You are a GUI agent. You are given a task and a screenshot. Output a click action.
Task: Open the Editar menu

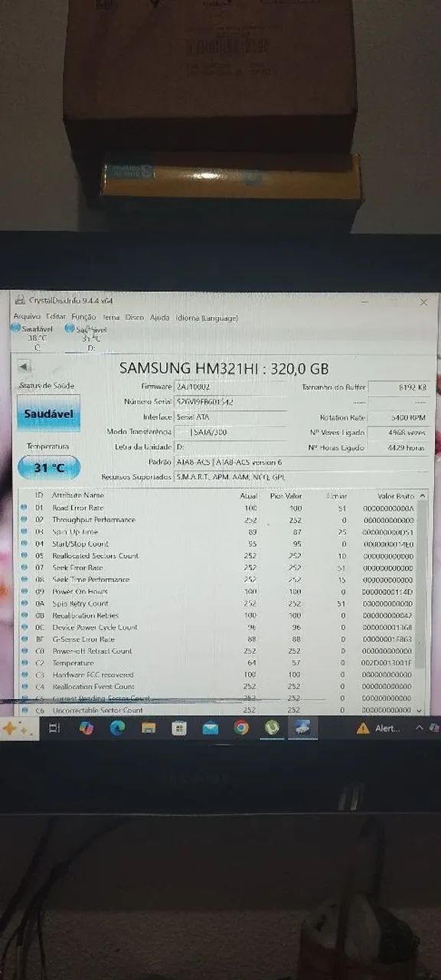click(x=56, y=317)
